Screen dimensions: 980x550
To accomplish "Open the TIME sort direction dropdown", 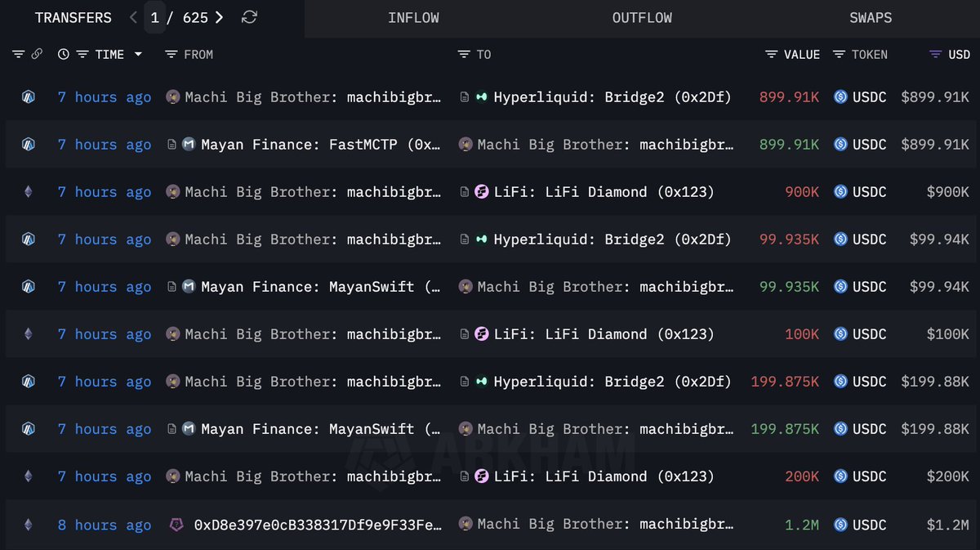I will pos(139,54).
